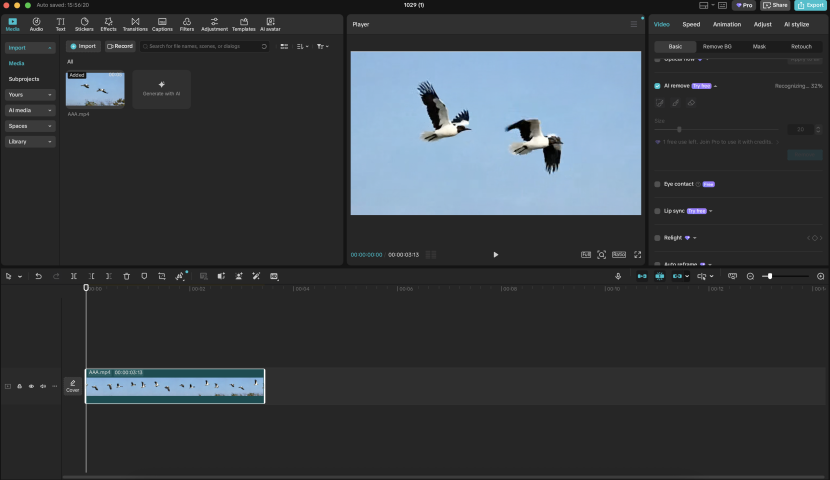Open the Subprojects item in sidebar
The width and height of the screenshot is (830, 480).
(x=24, y=79)
